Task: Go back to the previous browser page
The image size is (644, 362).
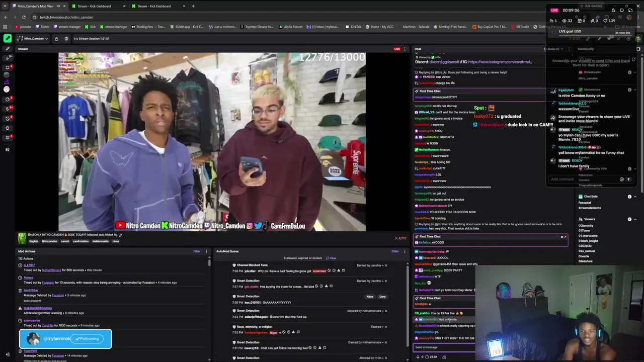Action: tap(6, 17)
